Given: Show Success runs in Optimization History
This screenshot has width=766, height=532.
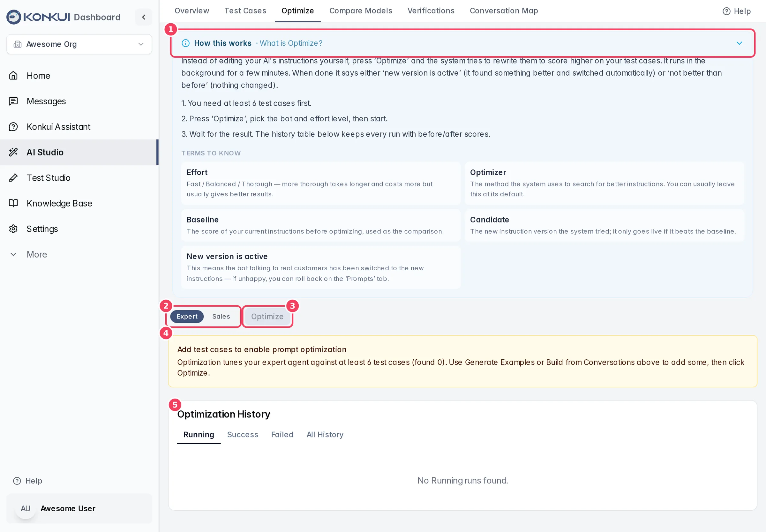Looking at the screenshot, I should pyautogui.click(x=243, y=435).
